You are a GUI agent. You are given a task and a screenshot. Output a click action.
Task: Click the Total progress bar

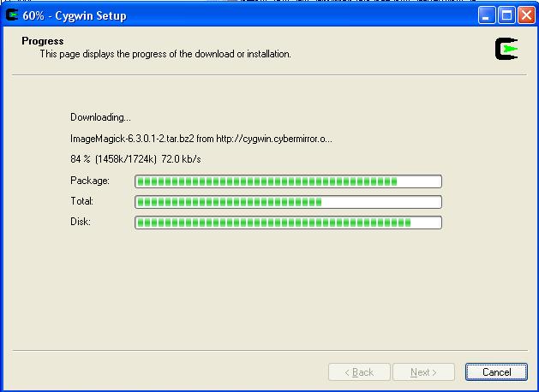(x=288, y=202)
